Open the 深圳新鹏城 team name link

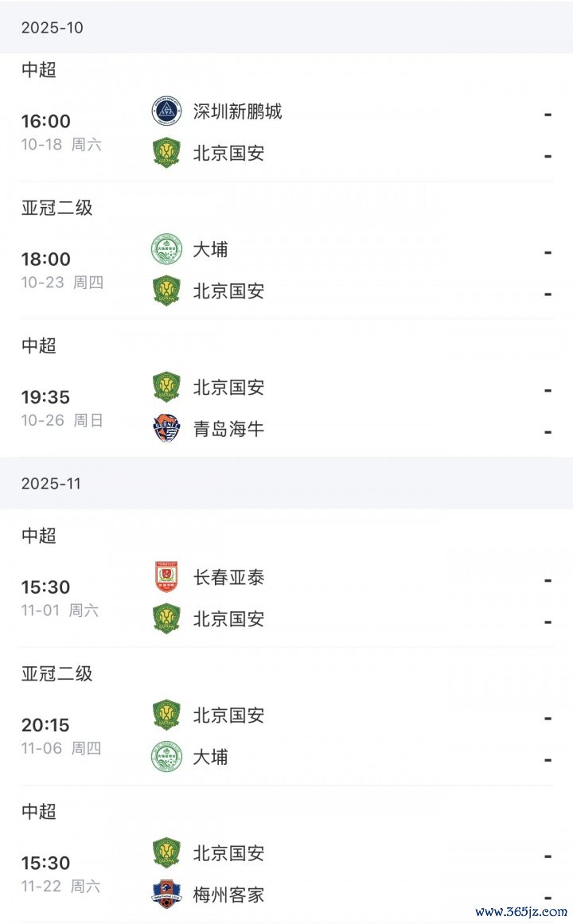(237, 111)
